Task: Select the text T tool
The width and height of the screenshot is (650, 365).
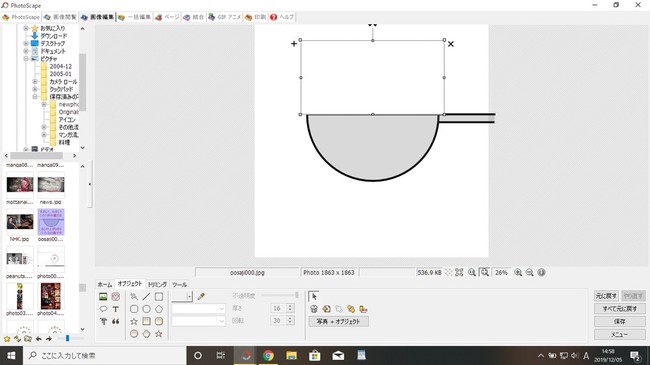Action: pos(116,309)
